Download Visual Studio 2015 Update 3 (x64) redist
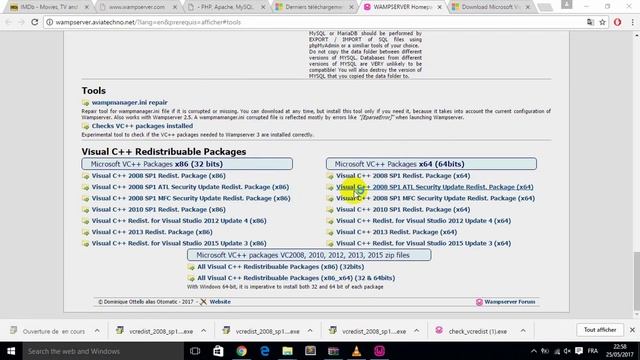Viewport: 640px width, 360px height. (x=423, y=243)
